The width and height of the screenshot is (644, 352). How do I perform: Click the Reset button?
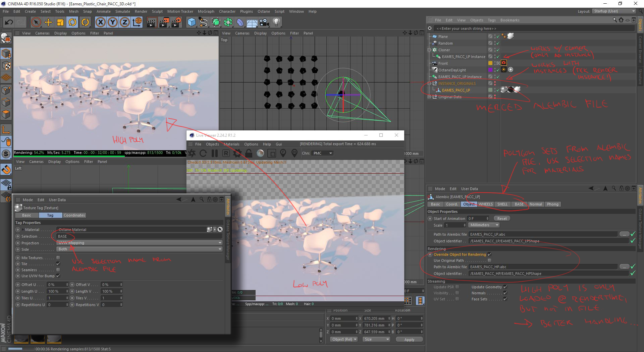[502, 219]
